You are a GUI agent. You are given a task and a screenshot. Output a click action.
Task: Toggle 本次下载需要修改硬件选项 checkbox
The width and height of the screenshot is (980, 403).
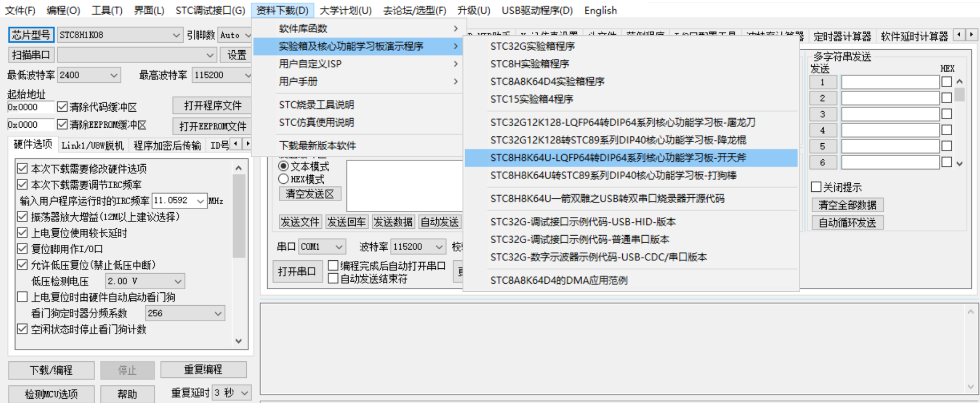[22, 168]
